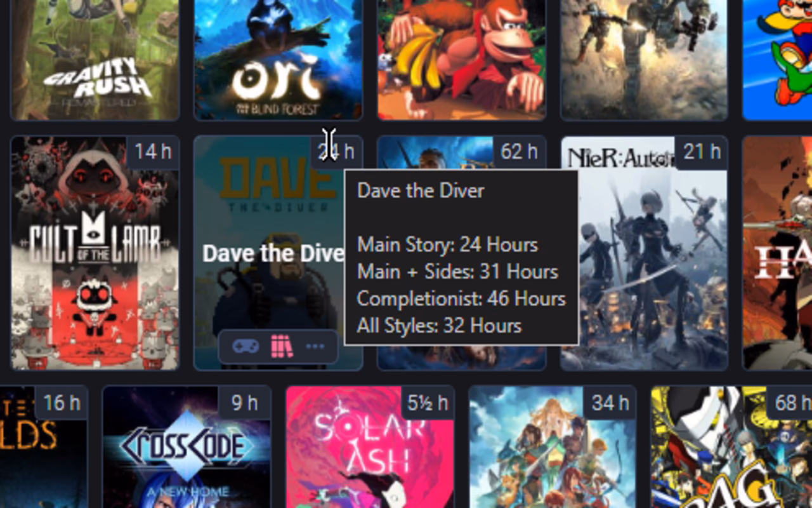The height and width of the screenshot is (508, 812).
Task: Open the game cover with the 34 h badge
Action: point(553,447)
